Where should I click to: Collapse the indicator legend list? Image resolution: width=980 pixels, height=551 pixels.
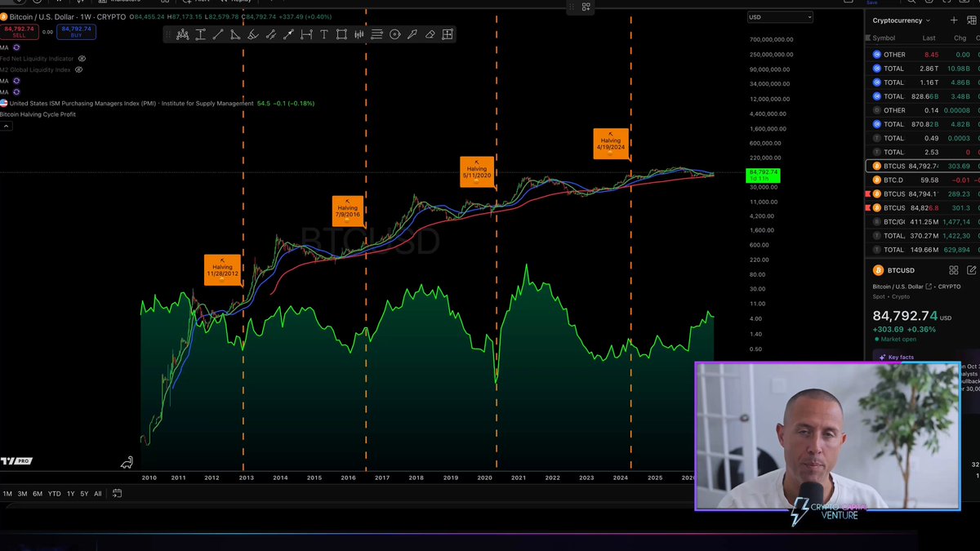[x=6, y=126]
